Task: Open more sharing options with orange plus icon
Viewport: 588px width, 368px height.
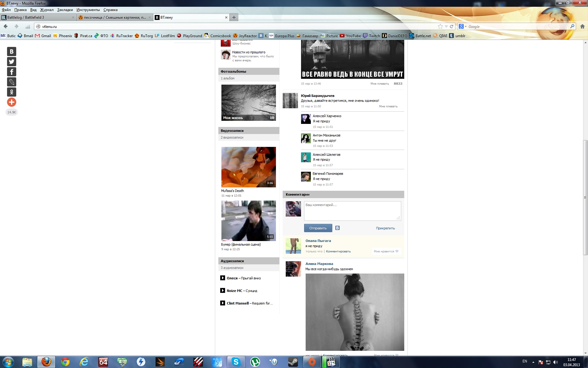Action: coord(12,102)
